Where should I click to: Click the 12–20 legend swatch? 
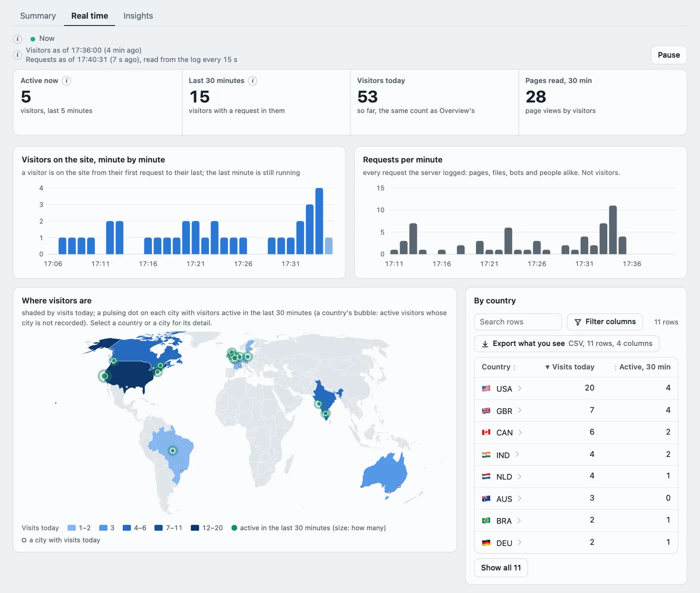(x=195, y=528)
